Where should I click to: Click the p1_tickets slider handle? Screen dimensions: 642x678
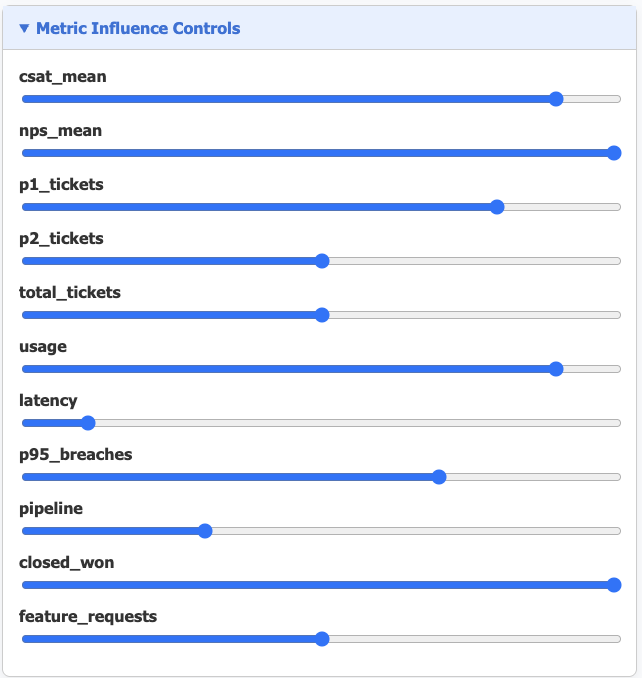(497, 207)
